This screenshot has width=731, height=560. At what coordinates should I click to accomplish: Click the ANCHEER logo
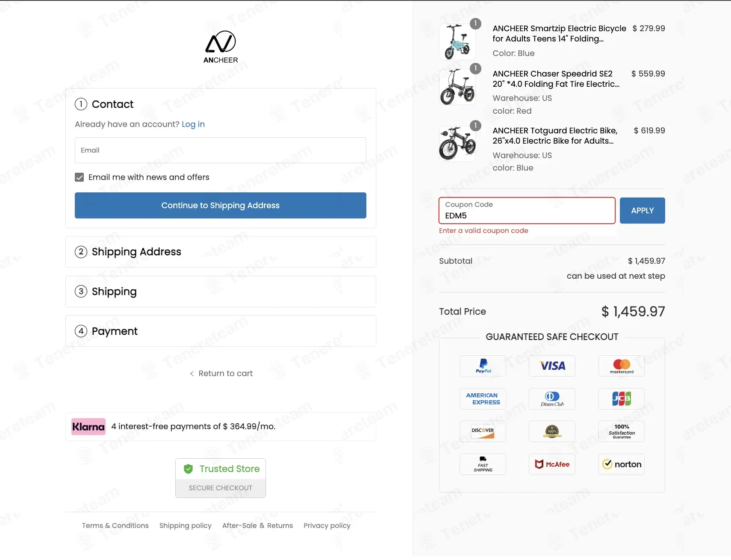[221, 47]
